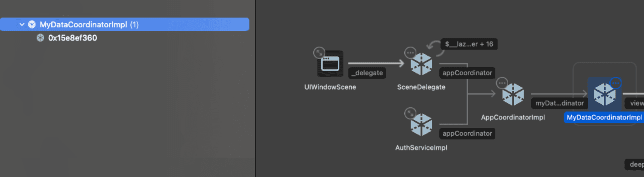Open ellipsis badge on MyDataCoordinatorImpl graph node
Image resolution: width=644 pixels, height=177 pixels.
(615, 83)
